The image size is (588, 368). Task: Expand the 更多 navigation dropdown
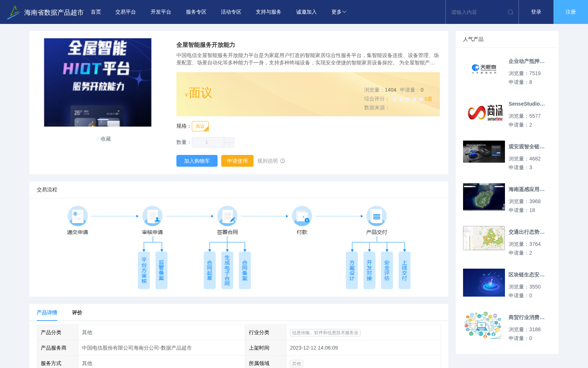[x=339, y=12]
